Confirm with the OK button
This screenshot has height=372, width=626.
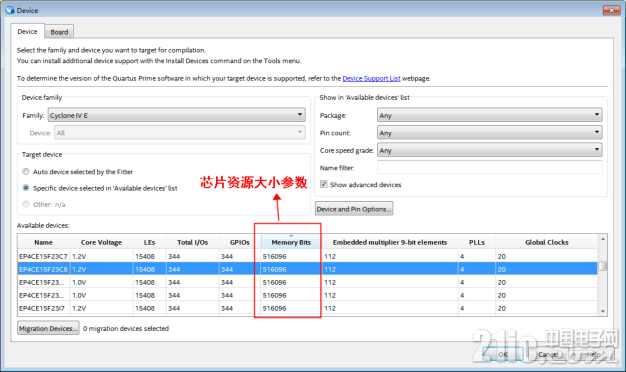(503, 354)
